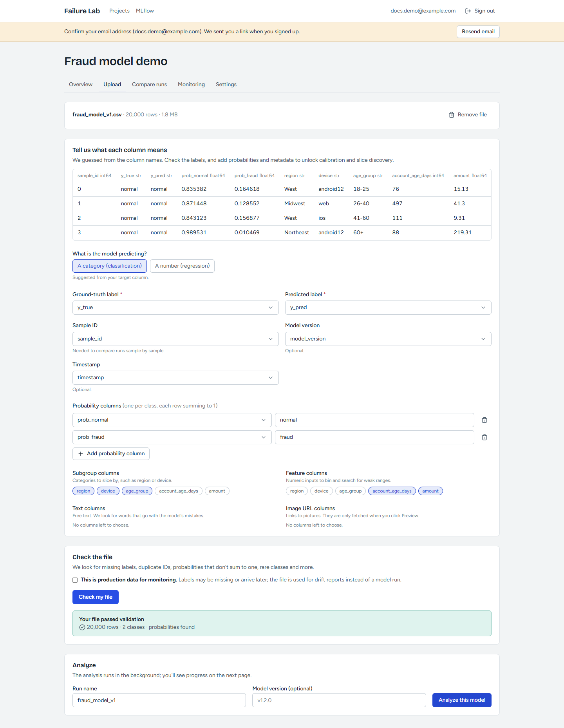Click the plus icon on Add probability column
Image resolution: width=564 pixels, height=728 pixels.
pyautogui.click(x=81, y=454)
